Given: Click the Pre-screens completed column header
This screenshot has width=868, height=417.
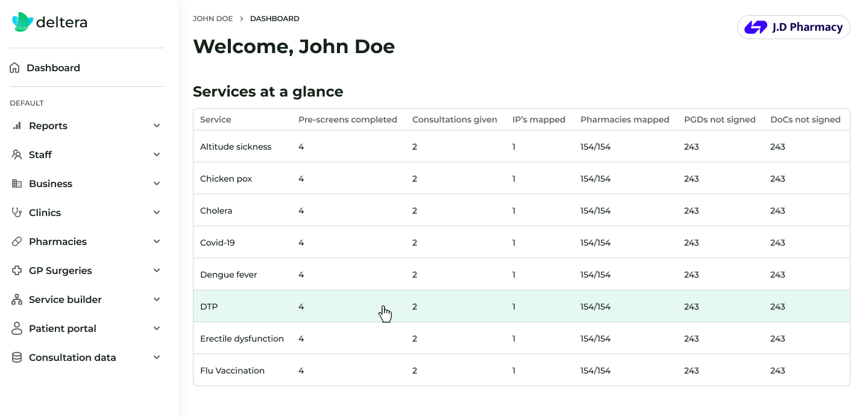Looking at the screenshot, I should [x=348, y=119].
